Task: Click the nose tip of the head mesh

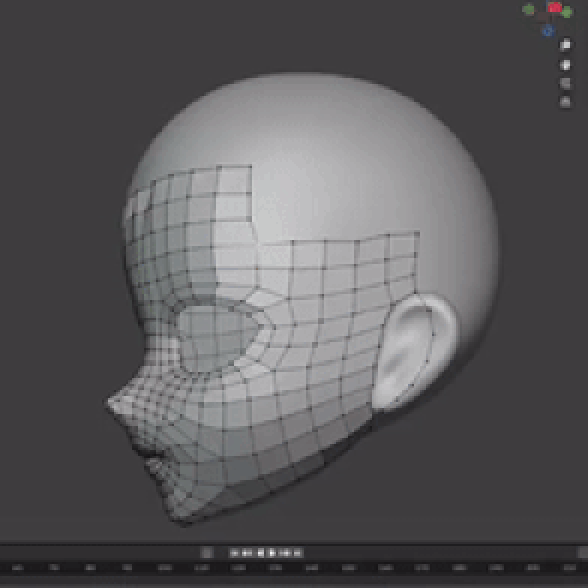Action: point(112,404)
